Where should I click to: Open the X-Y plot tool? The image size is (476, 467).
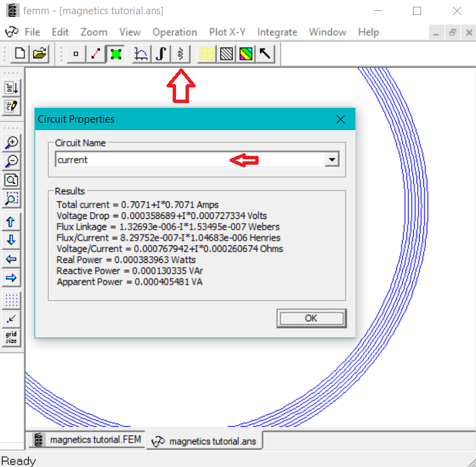click(x=141, y=54)
